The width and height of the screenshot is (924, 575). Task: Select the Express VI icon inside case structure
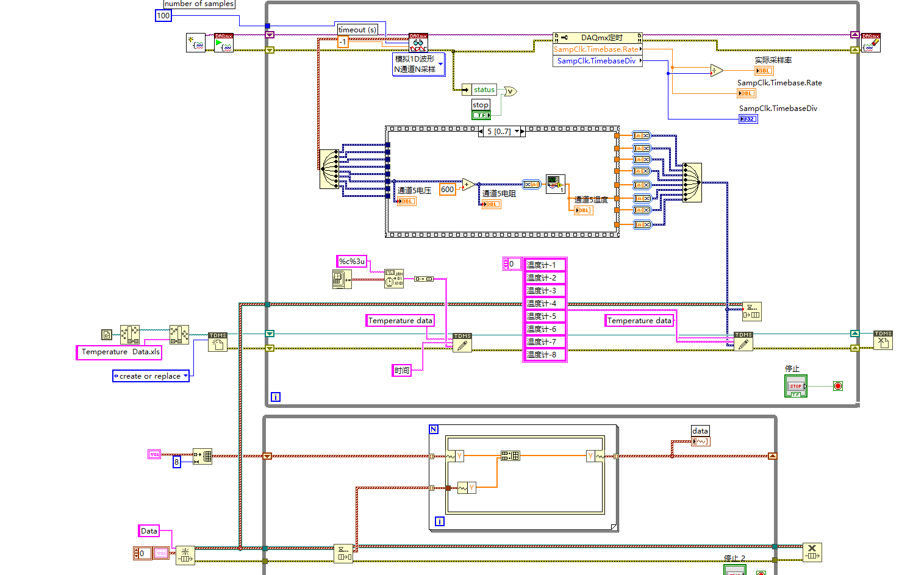555,184
